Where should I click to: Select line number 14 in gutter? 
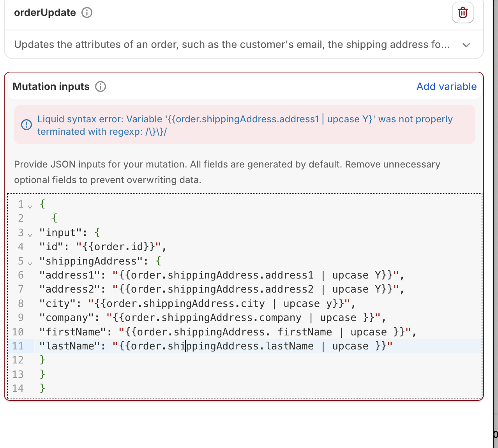[18, 388]
